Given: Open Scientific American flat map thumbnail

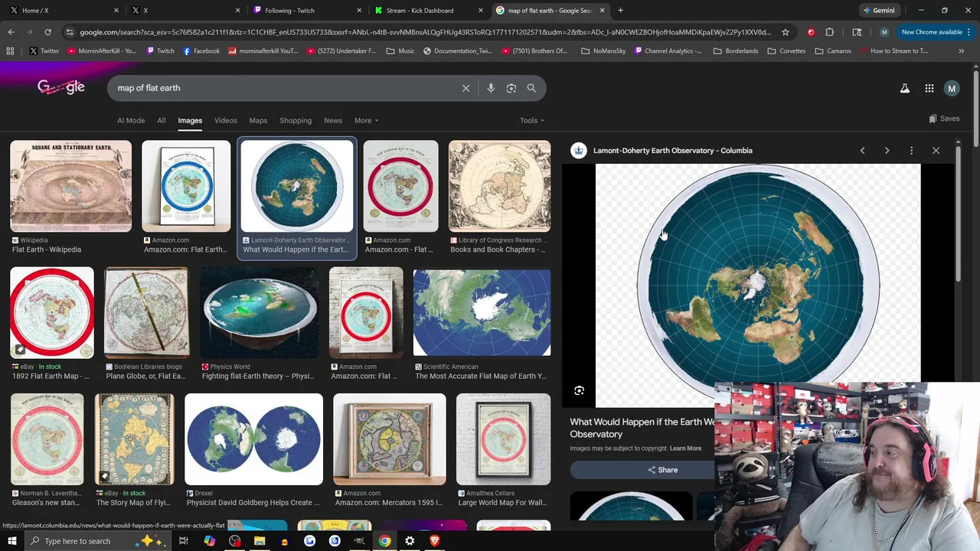Looking at the screenshot, I should click(x=482, y=312).
